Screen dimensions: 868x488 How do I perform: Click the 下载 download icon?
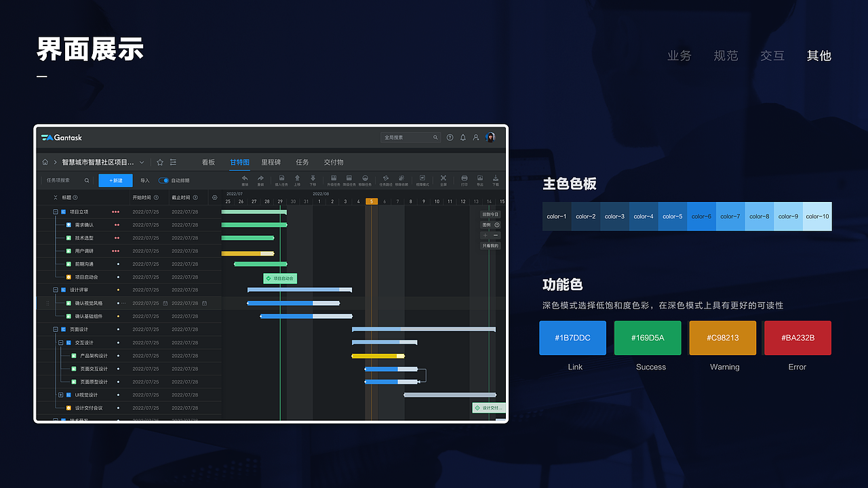(x=496, y=178)
